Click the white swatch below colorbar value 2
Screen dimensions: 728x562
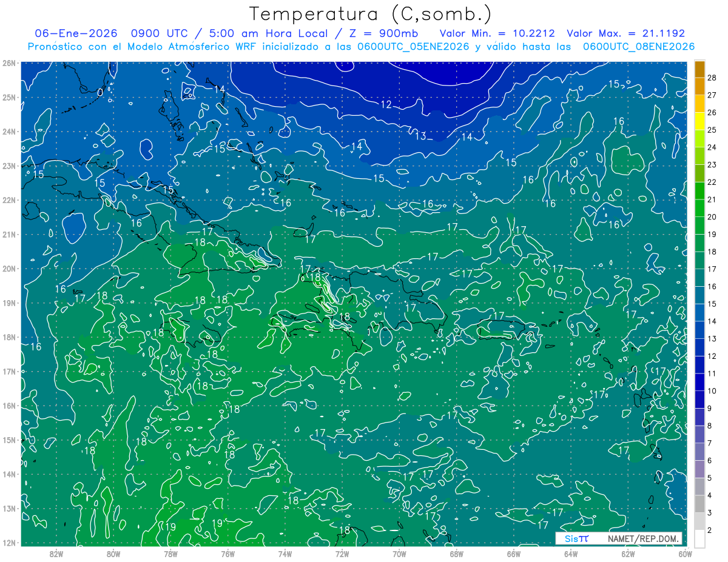coord(699,538)
